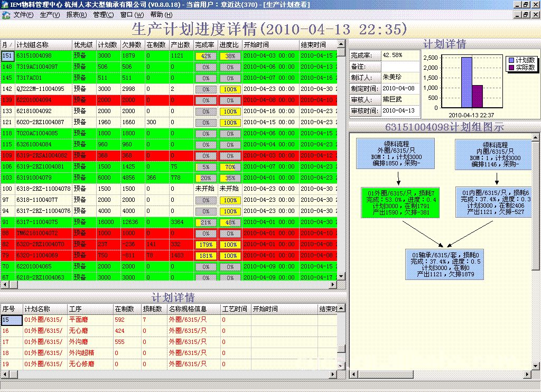The width and height of the screenshot is (541, 392).
Task: Open the 生产(V) menu
Action: point(50,15)
